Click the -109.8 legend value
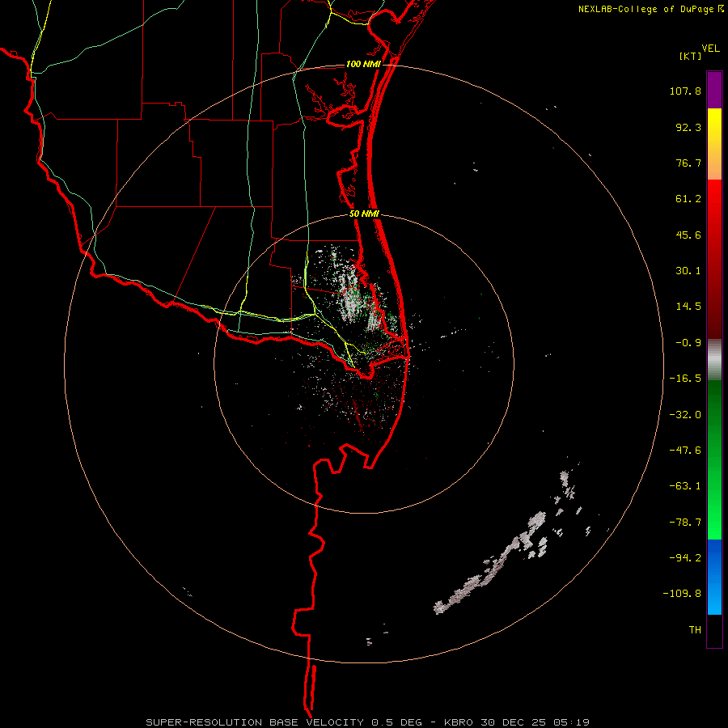Viewport: 728px width, 728px height. point(682,594)
